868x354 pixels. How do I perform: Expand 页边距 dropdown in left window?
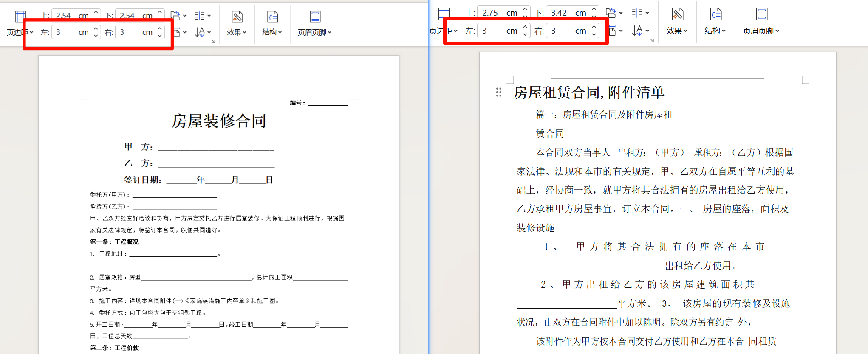tap(31, 32)
